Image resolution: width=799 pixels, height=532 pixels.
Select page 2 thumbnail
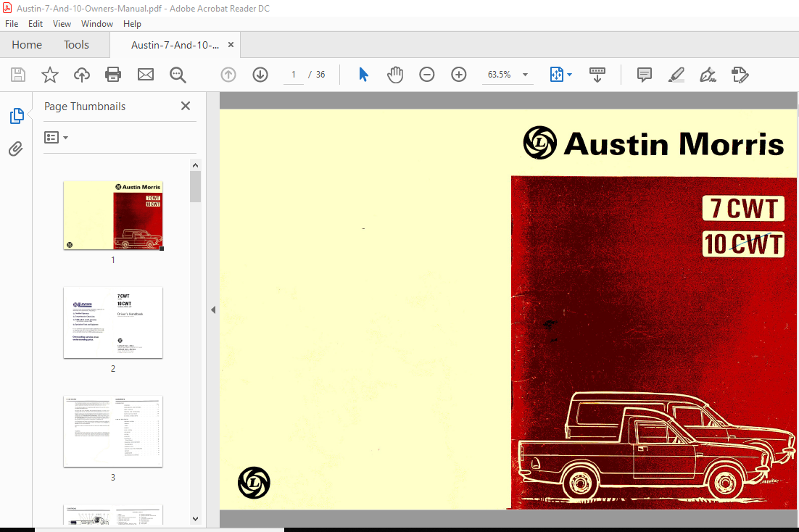[113, 323]
